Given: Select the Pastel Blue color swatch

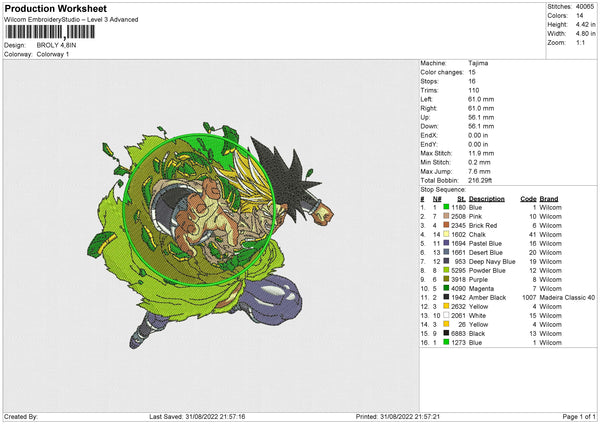Looking at the screenshot, I should click(x=446, y=243).
